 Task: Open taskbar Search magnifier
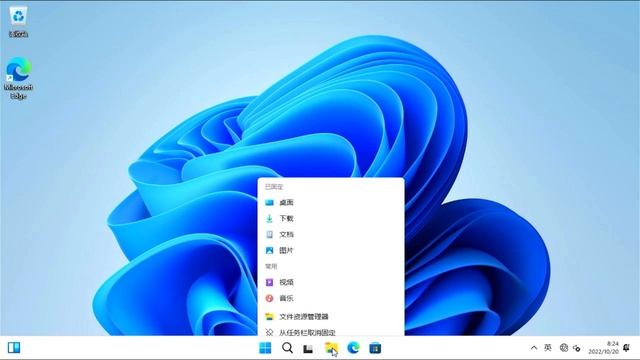287,348
